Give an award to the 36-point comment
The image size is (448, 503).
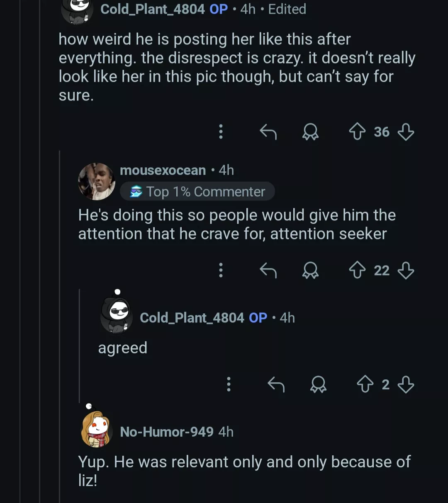[310, 132]
